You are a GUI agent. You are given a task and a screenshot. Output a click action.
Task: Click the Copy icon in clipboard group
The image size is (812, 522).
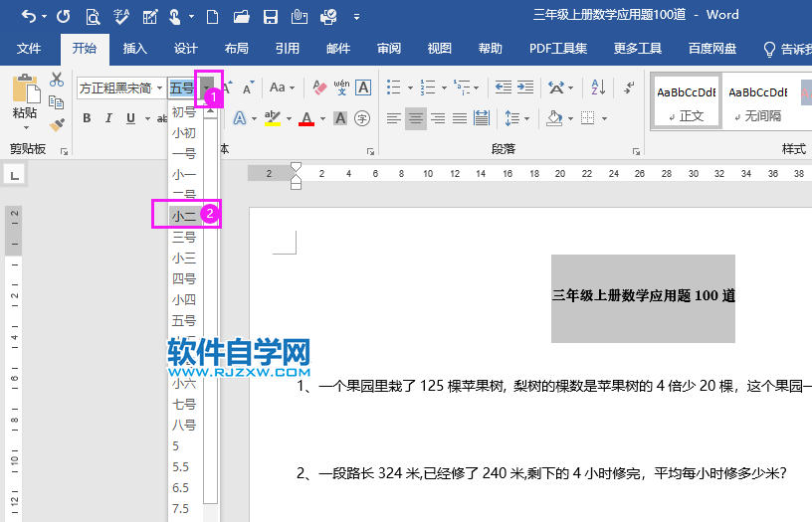[x=56, y=102]
